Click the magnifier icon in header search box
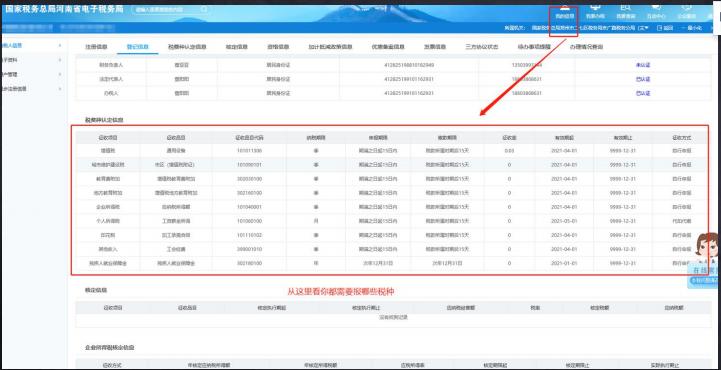The height and width of the screenshot is (370, 721). (x=203, y=9)
